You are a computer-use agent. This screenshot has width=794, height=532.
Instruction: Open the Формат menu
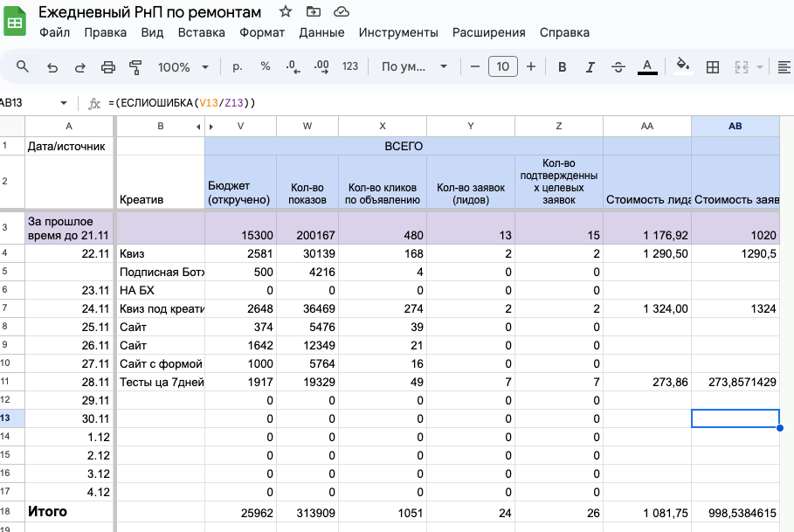[262, 32]
